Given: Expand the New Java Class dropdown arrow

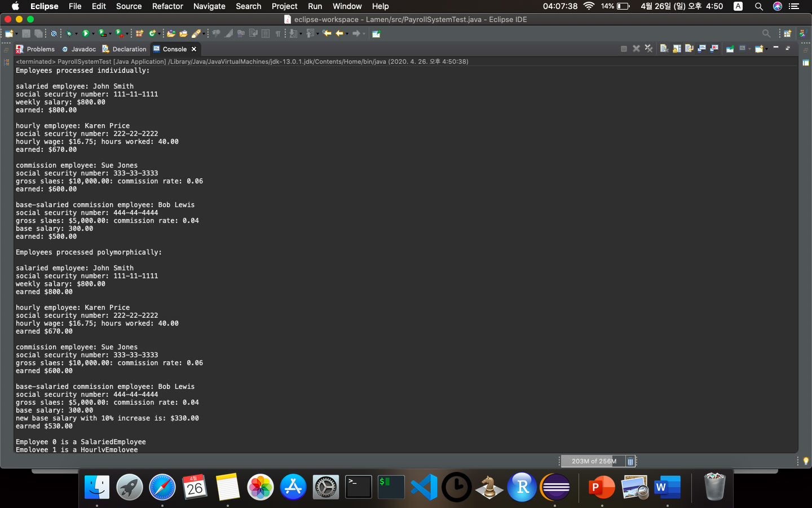Looking at the screenshot, I should pyautogui.click(x=159, y=34).
